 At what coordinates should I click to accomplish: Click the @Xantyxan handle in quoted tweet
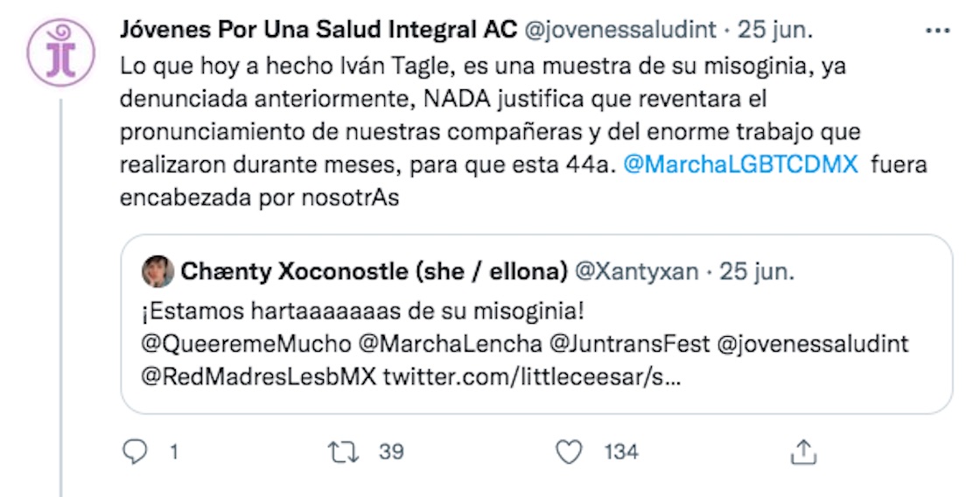click(635, 272)
